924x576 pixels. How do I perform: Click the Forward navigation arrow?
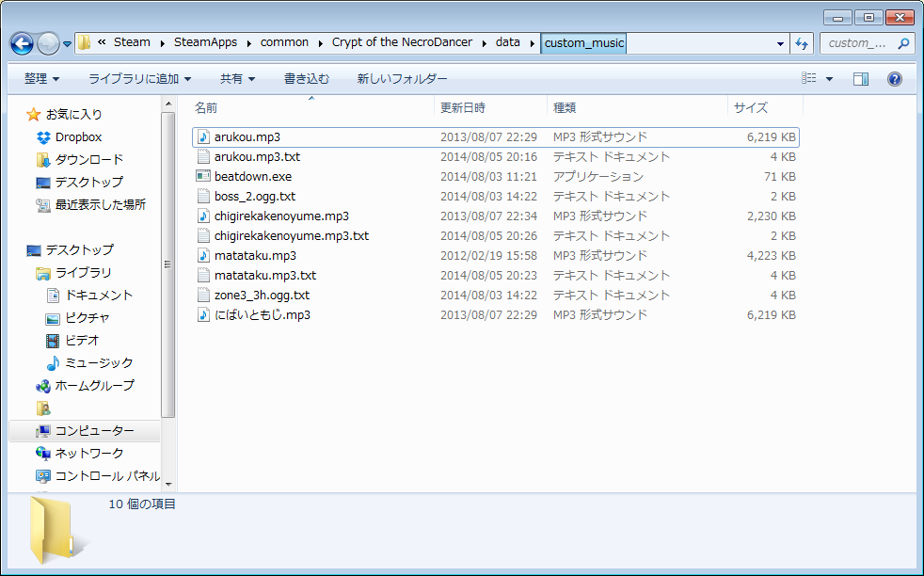(x=48, y=43)
